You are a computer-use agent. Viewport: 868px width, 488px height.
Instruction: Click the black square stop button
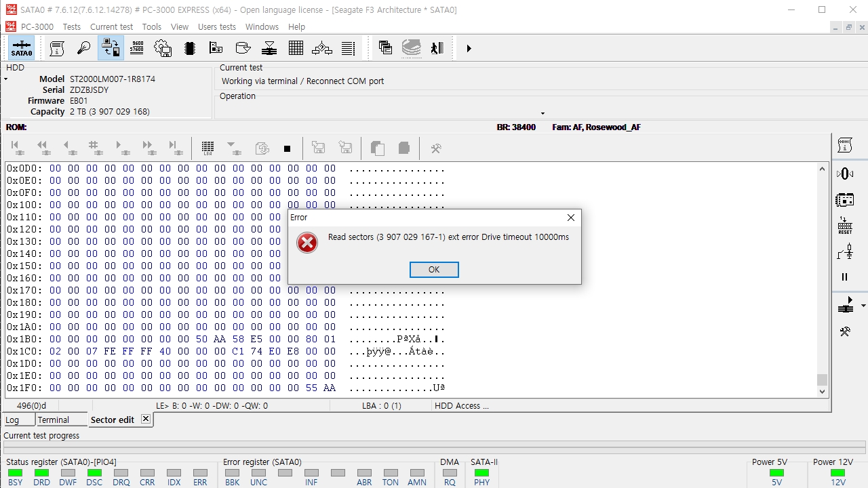point(287,148)
